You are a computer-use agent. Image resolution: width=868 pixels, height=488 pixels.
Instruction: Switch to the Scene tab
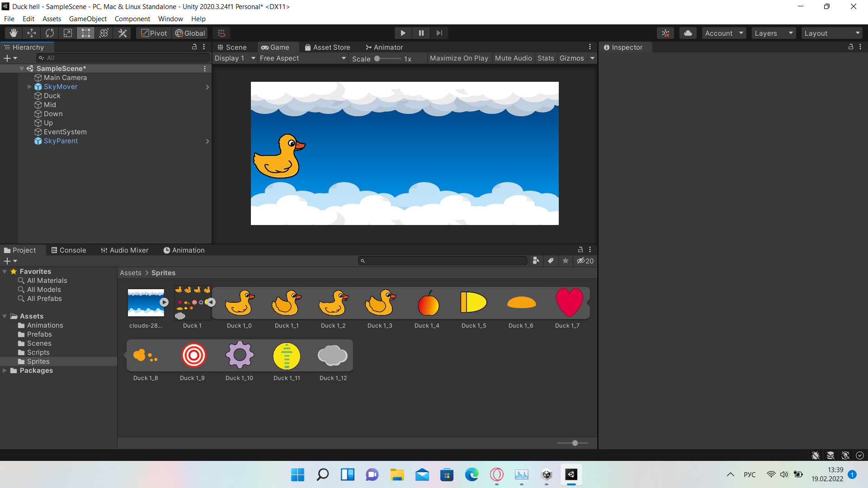click(x=232, y=47)
